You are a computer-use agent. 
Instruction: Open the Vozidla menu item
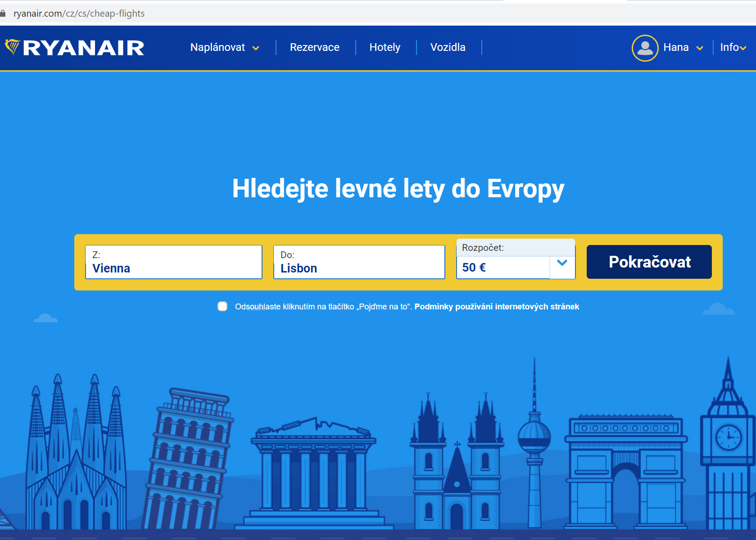[x=448, y=47]
